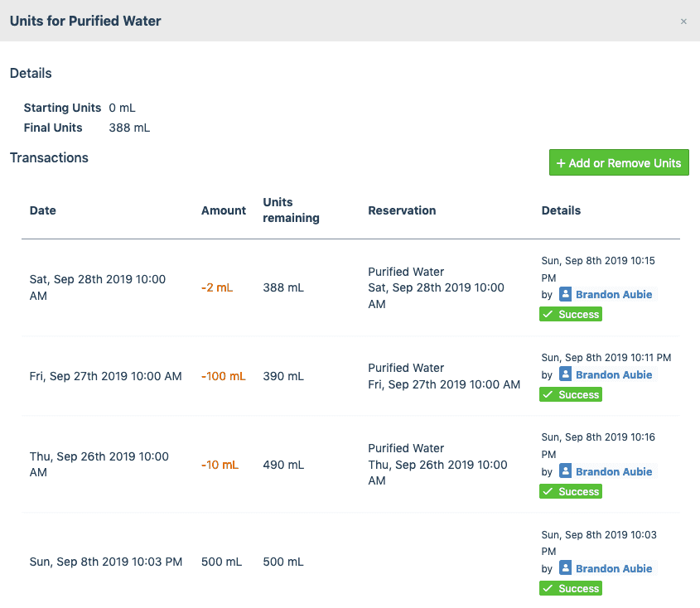Select the Purified Water Sep 26th reservation
Viewport: 700px width, 608px height.
437,465
